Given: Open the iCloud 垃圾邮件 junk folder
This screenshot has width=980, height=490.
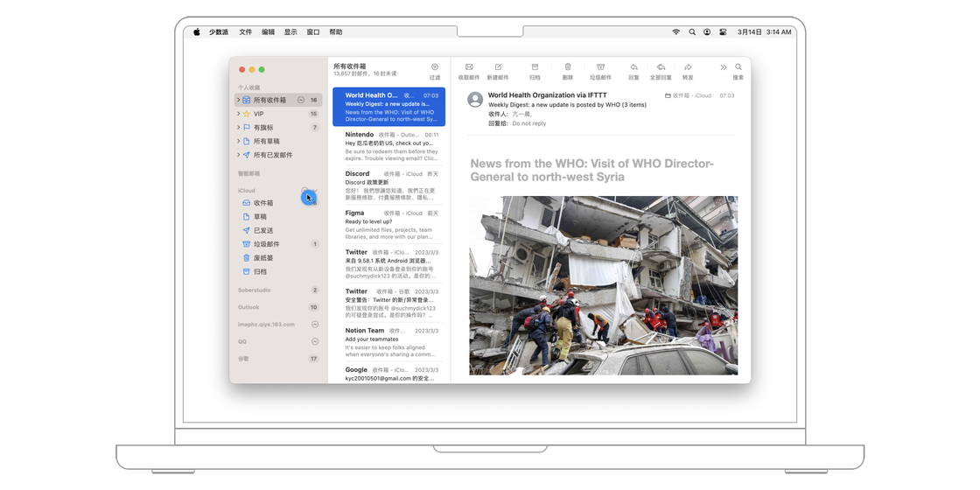Looking at the screenshot, I should point(266,244).
